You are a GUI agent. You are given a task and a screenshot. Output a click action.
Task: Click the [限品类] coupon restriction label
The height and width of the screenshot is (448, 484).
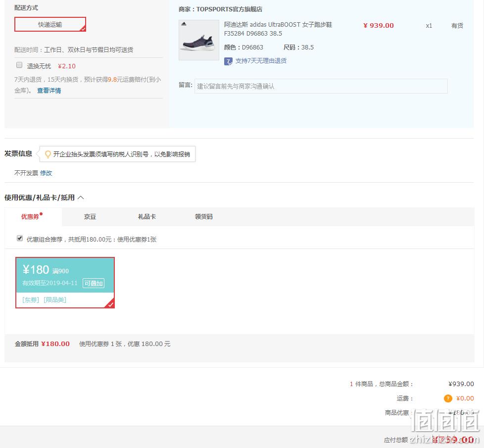(55, 300)
